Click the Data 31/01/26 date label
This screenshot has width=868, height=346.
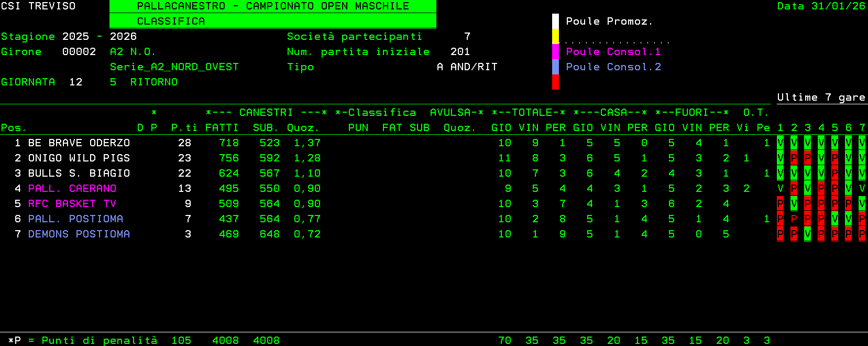pos(821,6)
